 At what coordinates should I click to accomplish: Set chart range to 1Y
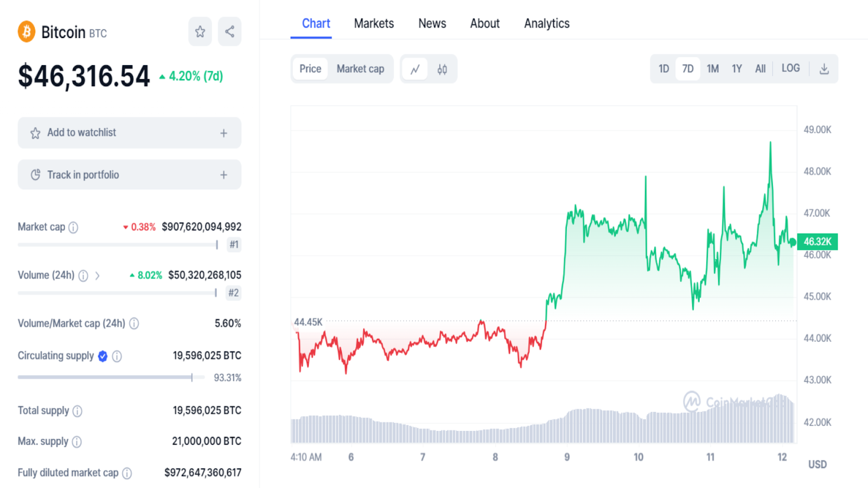click(736, 69)
